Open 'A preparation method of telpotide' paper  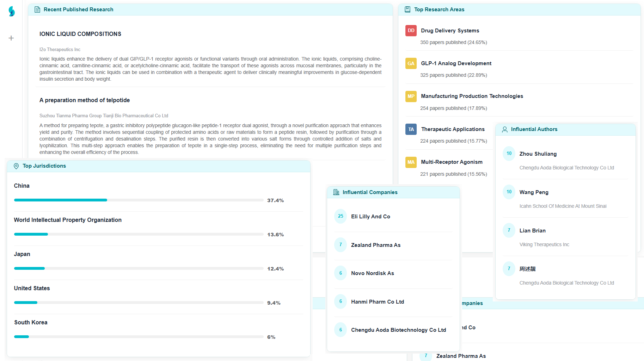point(85,100)
